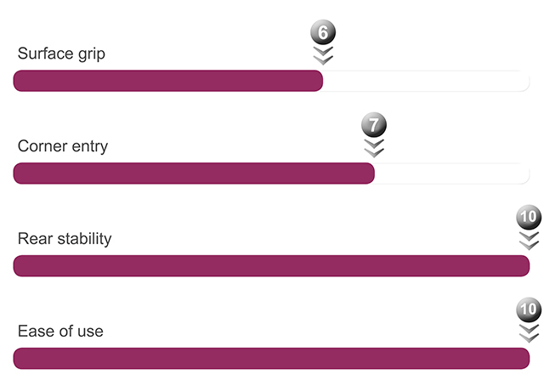Select the Corner entry label
Viewport: 544px width, 392px height.
coord(63,146)
